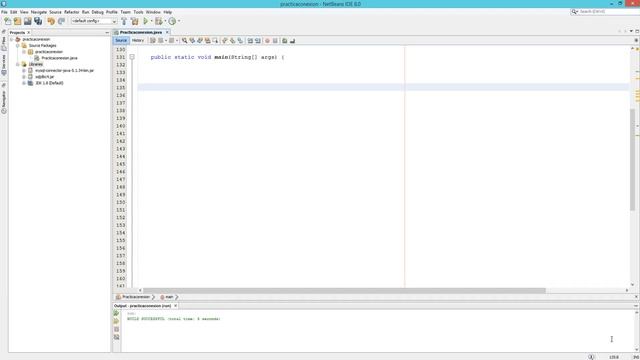Toggle Highlight Search in editor toolbar
Image resolution: width=640 pixels, height=360 pixels.
coord(207,40)
